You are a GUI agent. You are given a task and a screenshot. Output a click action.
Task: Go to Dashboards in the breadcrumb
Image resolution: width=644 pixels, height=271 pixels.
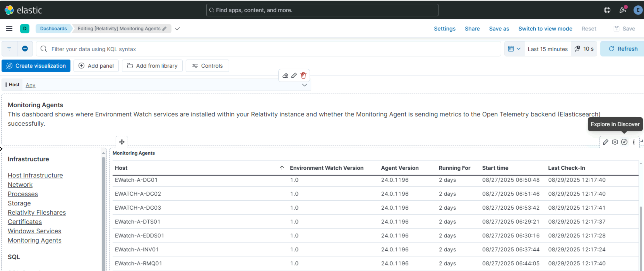[53, 28]
